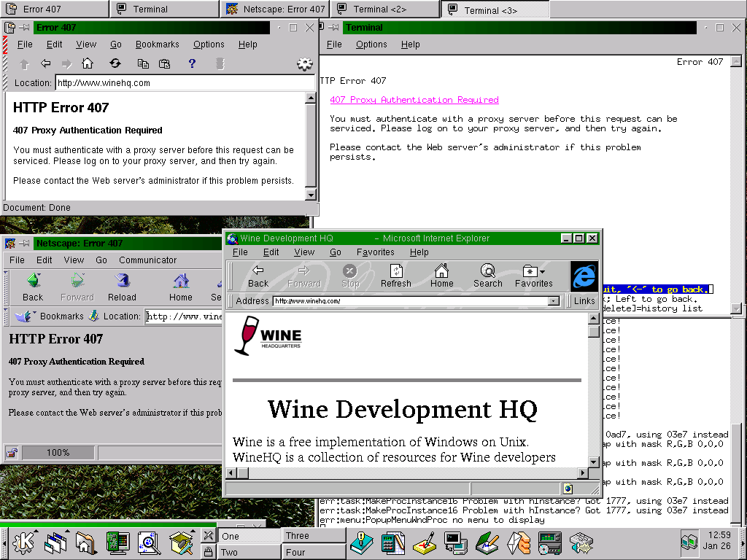Viewport: 747px width, 560px height.
Task: Click Paste icon in Konqueror toolbar
Action: pos(164,64)
